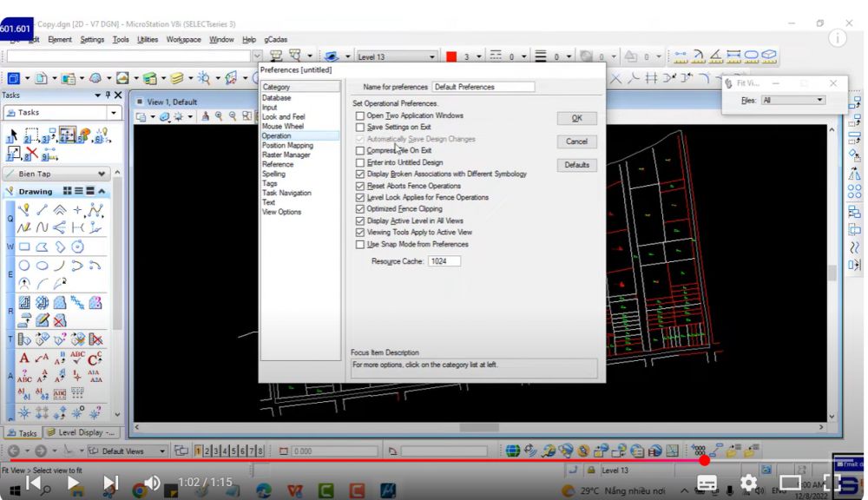Screen dimensions: 868x500
Task: Expand the Default Views dropdown
Action: pyautogui.click(x=162, y=451)
